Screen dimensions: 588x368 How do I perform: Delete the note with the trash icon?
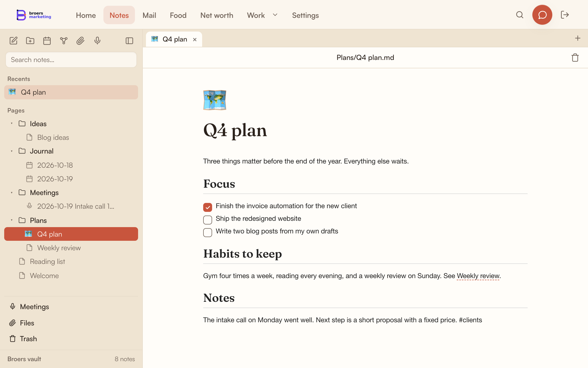(575, 58)
